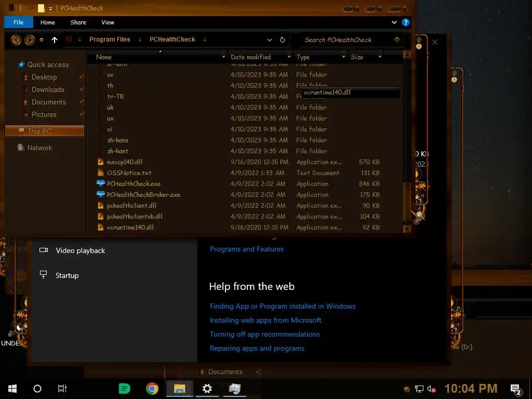Expand the ribbon with the chevron near help

[394, 22]
